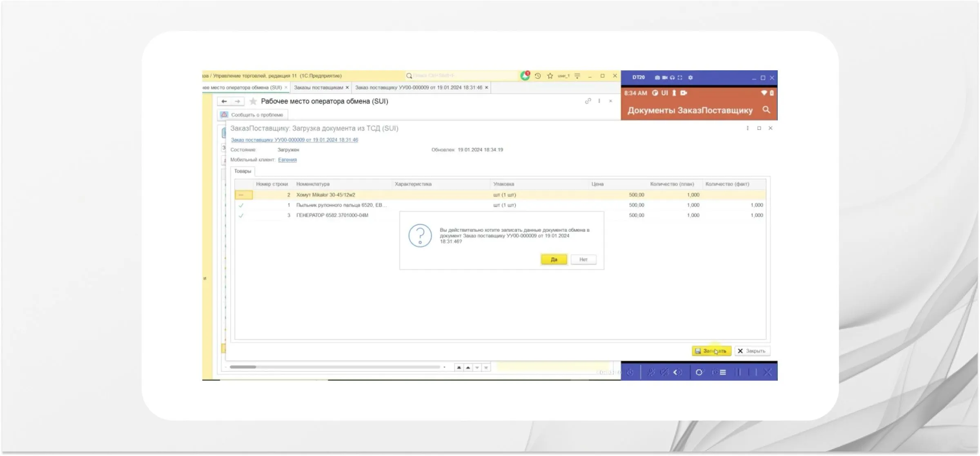The height and width of the screenshot is (456, 980).
Task: Open more options in Загрузка документа dialog
Action: 748,128
